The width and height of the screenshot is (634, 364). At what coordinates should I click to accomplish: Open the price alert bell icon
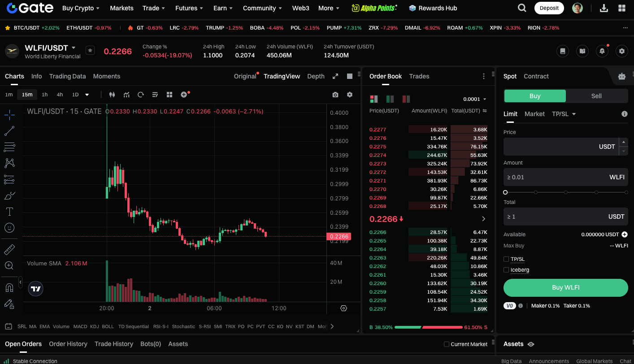pyautogui.click(x=602, y=51)
